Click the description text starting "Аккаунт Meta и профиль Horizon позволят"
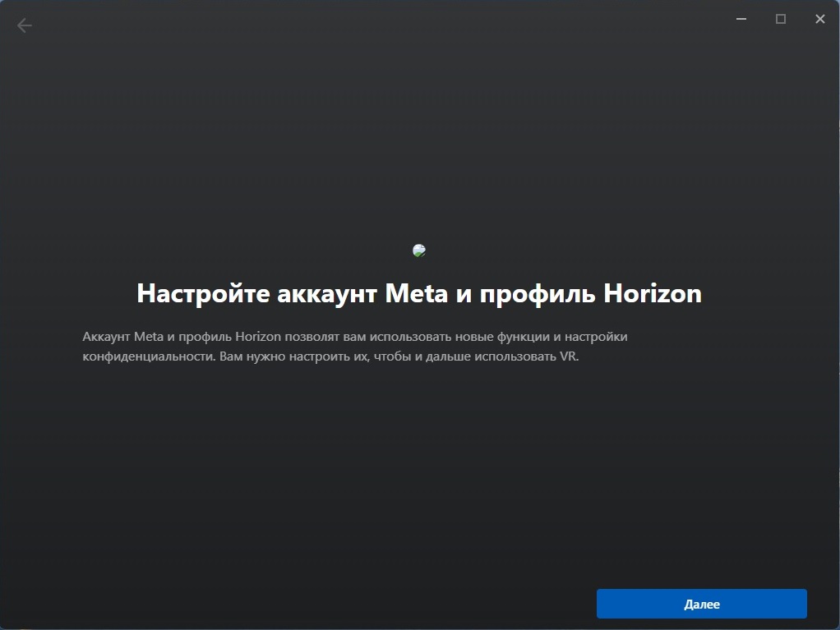840x630 pixels. point(354,347)
